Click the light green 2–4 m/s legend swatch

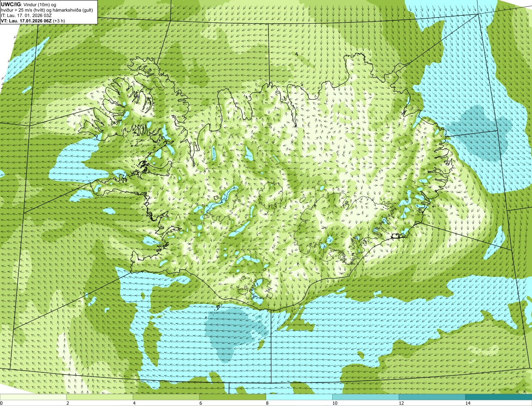[100, 397]
